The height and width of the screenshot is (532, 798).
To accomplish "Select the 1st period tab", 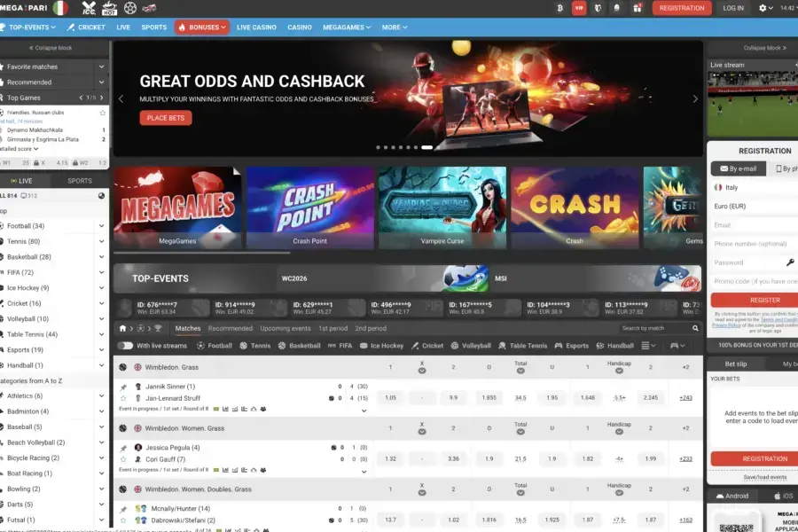I will pos(332,328).
